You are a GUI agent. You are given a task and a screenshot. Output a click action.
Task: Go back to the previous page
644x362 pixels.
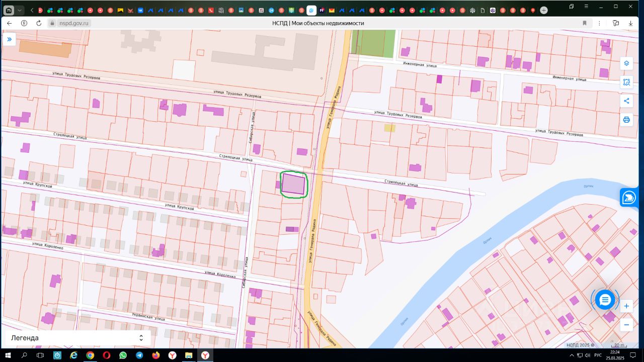(9, 23)
